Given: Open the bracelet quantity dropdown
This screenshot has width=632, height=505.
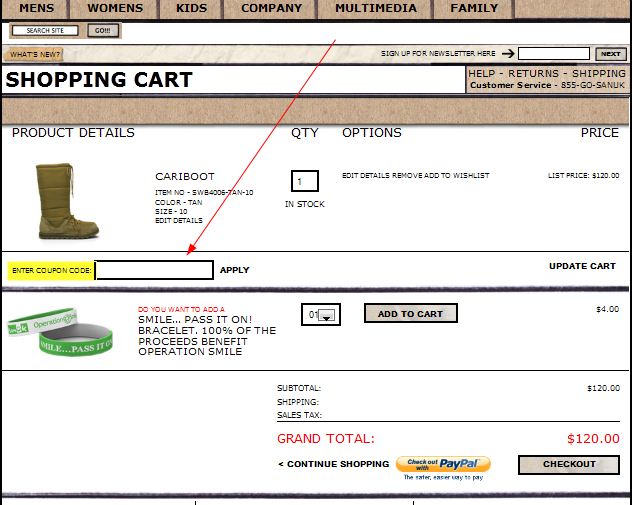Looking at the screenshot, I should 321,314.
